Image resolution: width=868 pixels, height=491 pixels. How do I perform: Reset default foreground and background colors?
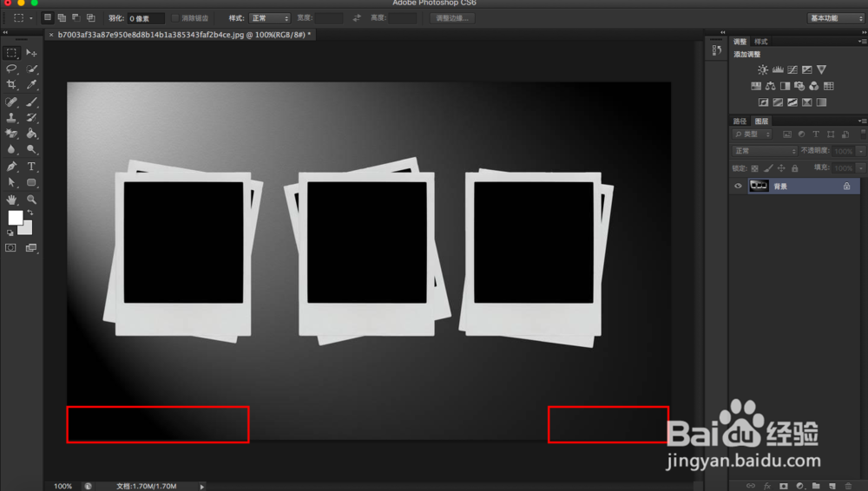[x=10, y=233]
